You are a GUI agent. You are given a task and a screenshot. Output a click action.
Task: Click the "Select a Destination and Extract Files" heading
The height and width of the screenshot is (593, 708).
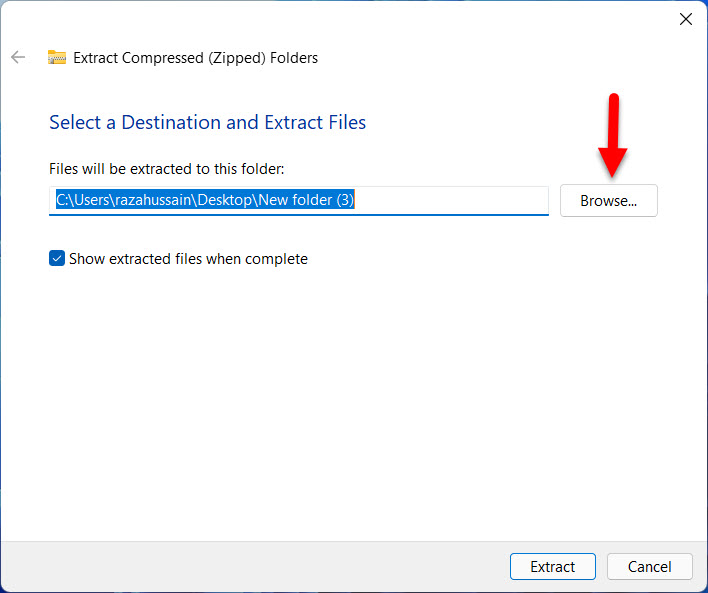coord(207,123)
